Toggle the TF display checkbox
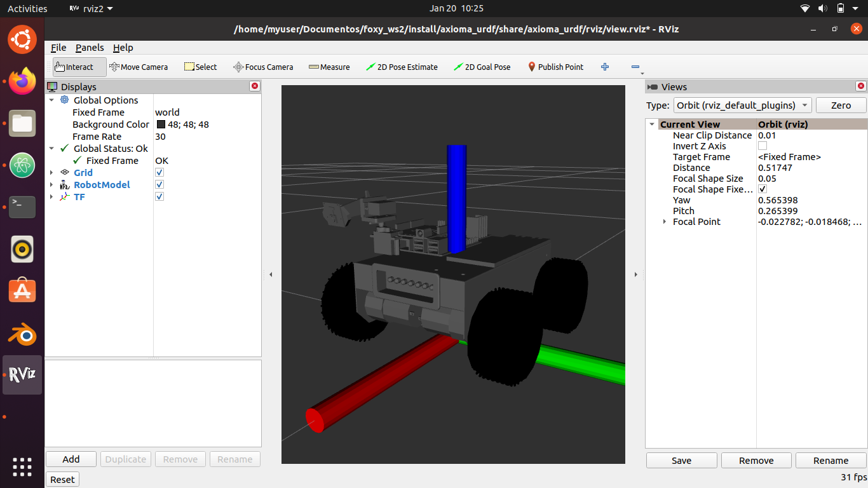This screenshot has height=488, width=868. [x=159, y=197]
